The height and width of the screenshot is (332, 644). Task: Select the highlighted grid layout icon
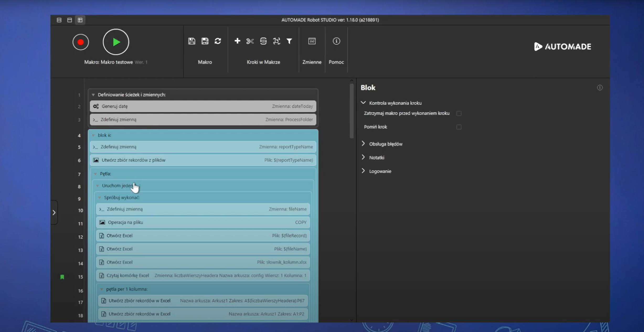pos(80,20)
